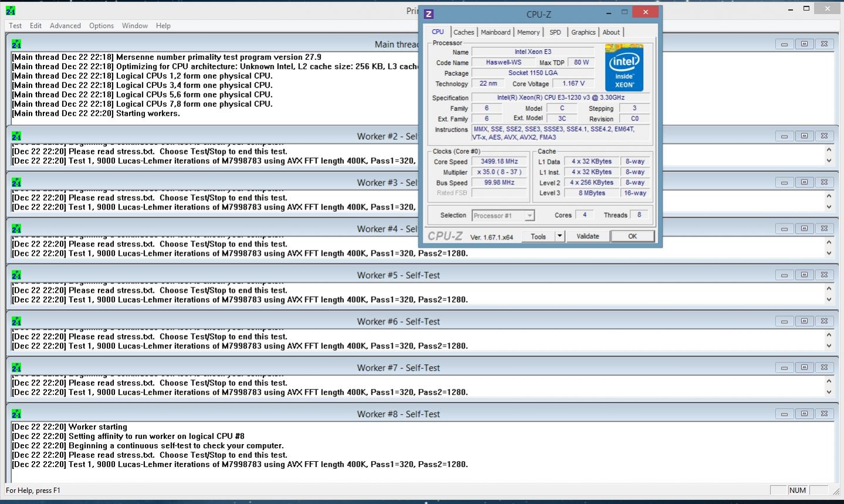Viewport: 844px width, 504px height.
Task: Click the OK button in CPU-Z
Action: (632, 236)
